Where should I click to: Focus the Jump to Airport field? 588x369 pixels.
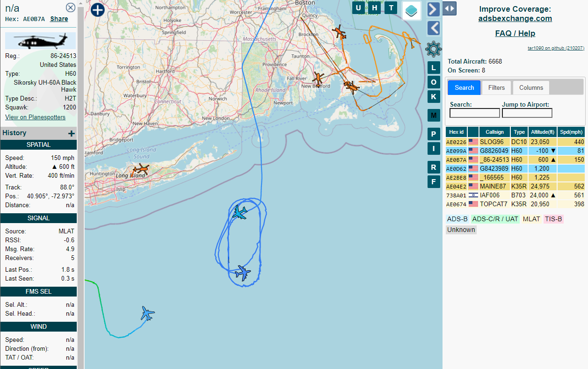click(x=527, y=113)
